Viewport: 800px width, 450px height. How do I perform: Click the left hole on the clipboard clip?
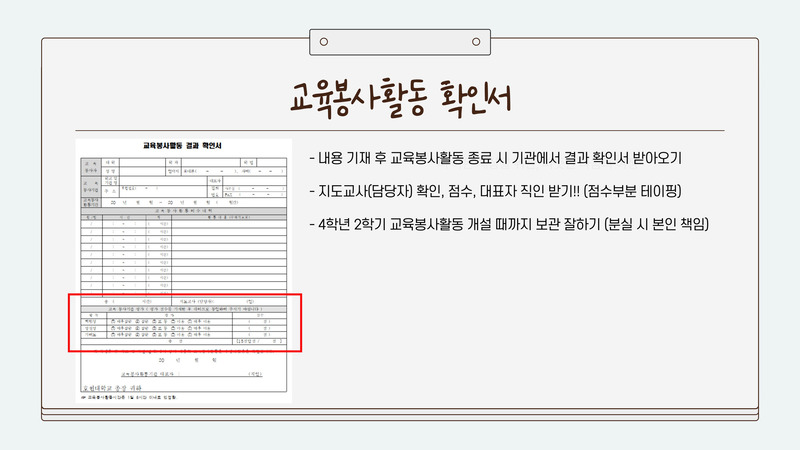323,42
